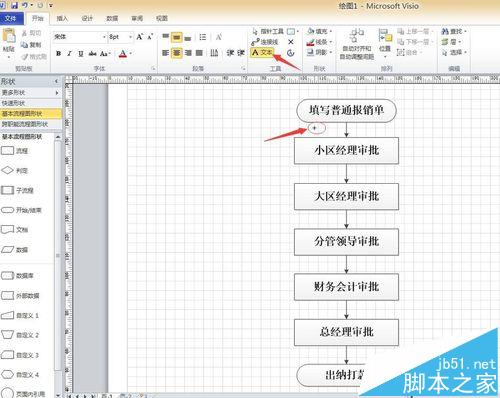Image resolution: width=500 pixels, height=398 pixels.
Task: Toggle Strikethrough formatting
Action: pyautogui.click(x=92, y=53)
